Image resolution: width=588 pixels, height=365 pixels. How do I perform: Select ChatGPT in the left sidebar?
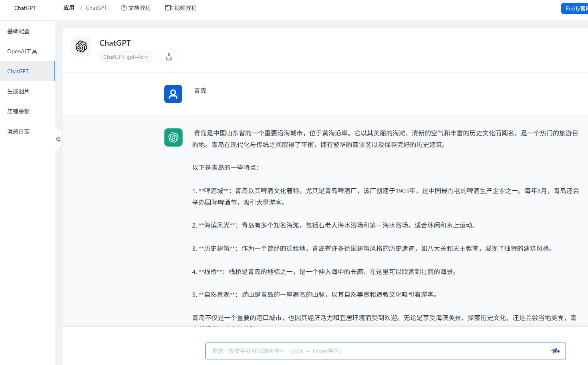tap(28, 71)
